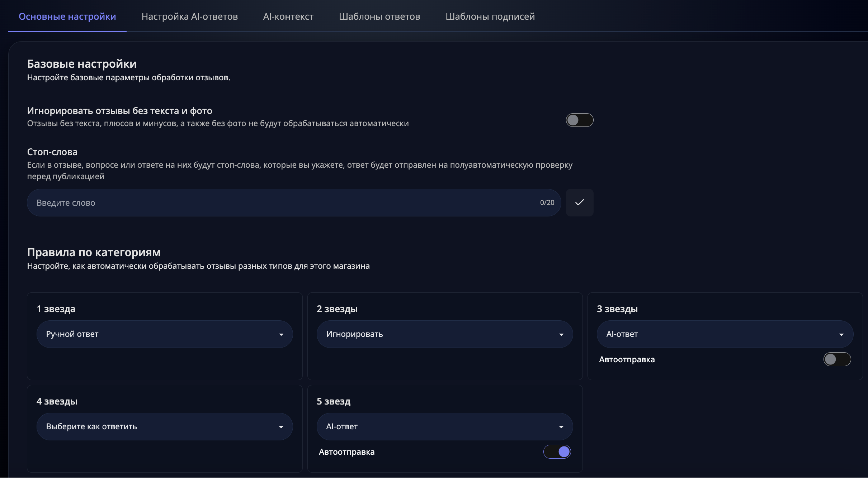Toggle ignore reviews without text and photo
Image resolution: width=868 pixels, height=478 pixels.
[x=579, y=120]
